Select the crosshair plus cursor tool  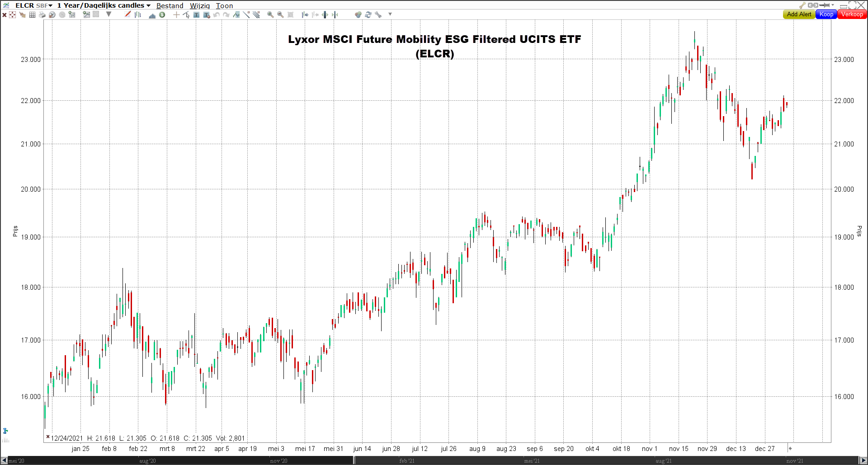pos(176,15)
